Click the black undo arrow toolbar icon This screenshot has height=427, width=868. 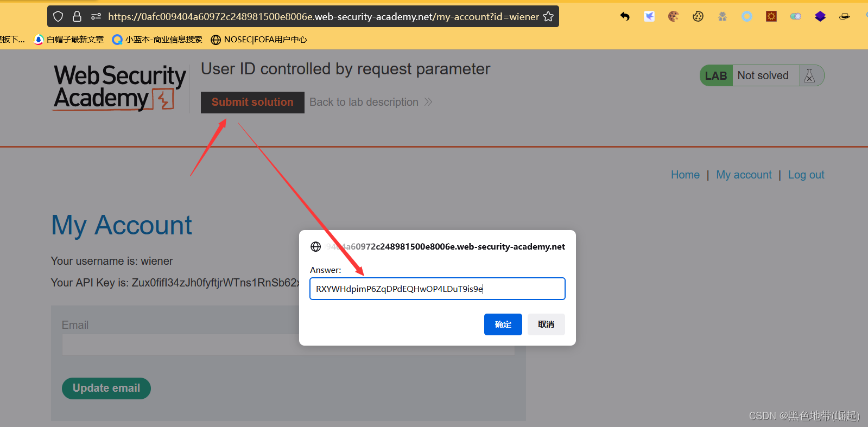click(625, 16)
